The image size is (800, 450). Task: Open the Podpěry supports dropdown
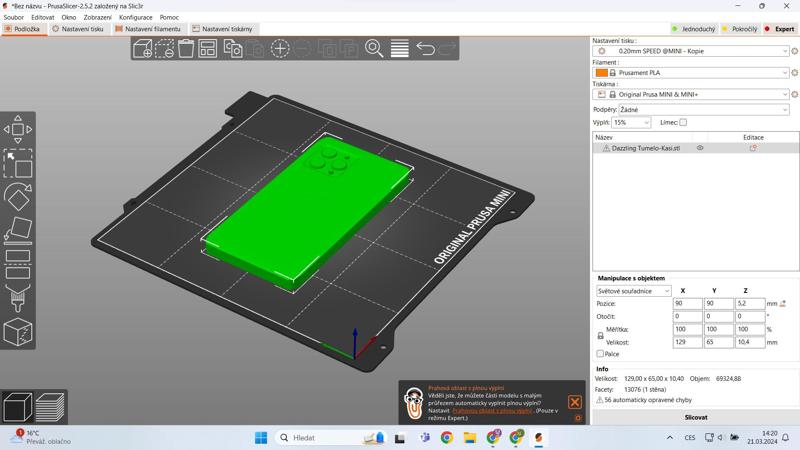click(x=703, y=110)
